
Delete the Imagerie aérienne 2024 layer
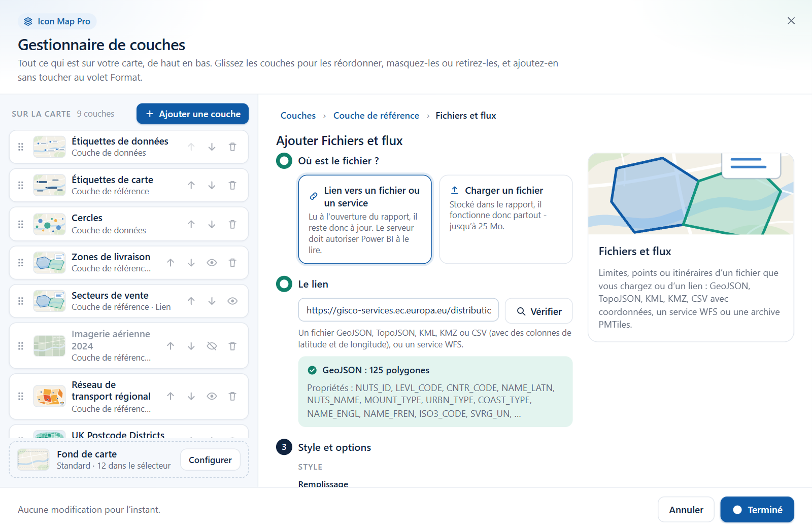pos(232,346)
